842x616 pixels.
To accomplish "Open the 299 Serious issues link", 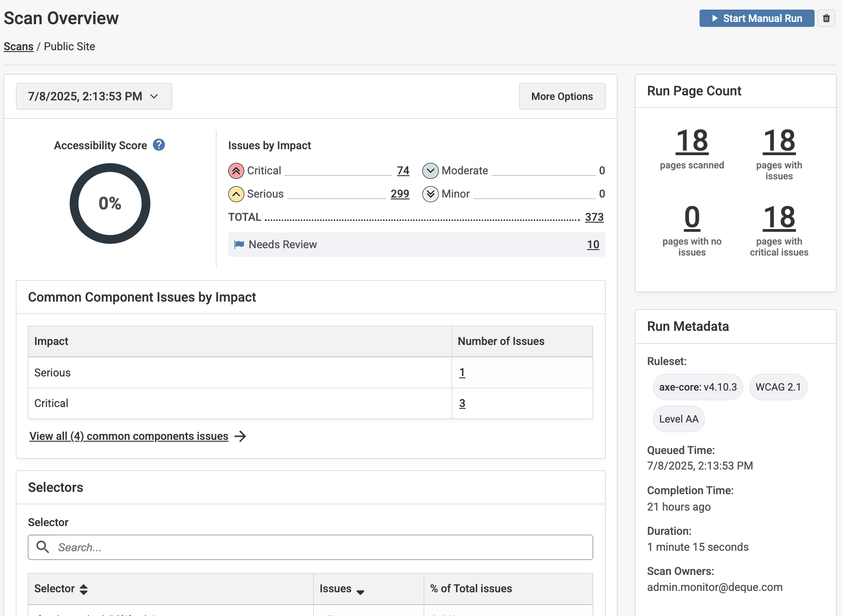I will click(x=400, y=194).
